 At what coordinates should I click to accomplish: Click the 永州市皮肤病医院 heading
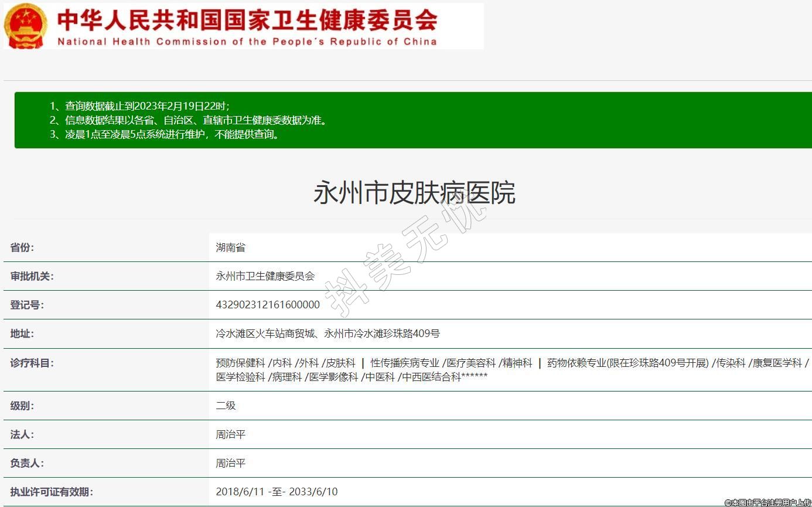pyautogui.click(x=414, y=193)
